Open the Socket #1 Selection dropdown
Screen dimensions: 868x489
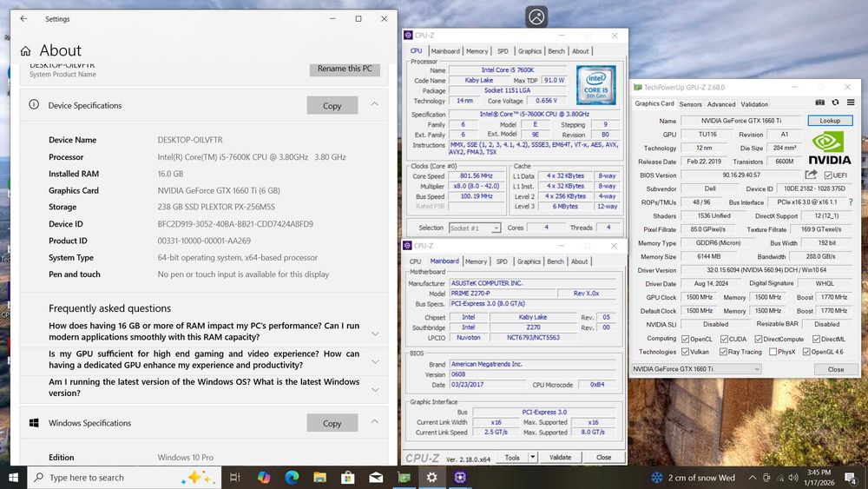click(x=475, y=228)
